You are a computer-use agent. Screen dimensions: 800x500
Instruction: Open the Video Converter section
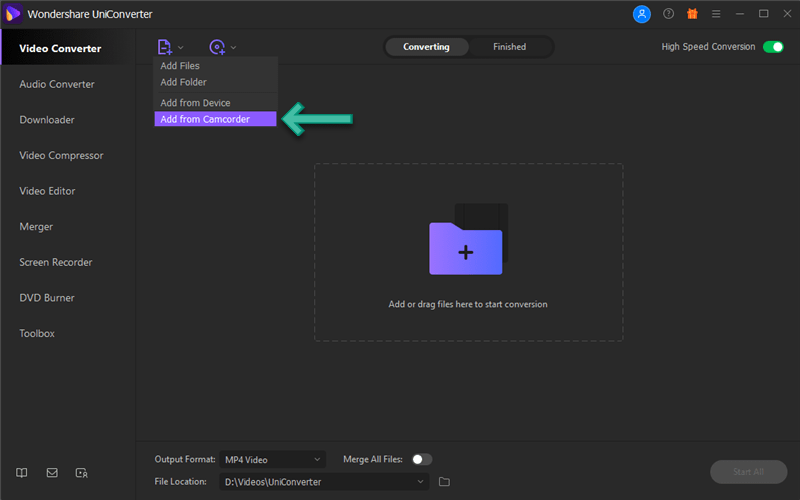(x=68, y=48)
